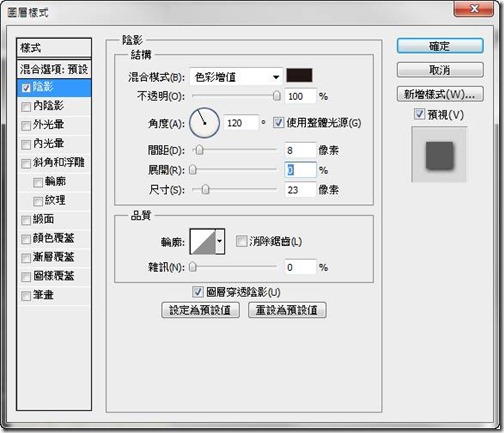This screenshot has height=433, width=504.
Task: Enable the 緞面 satin checkbox
Action: tap(26, 220)
